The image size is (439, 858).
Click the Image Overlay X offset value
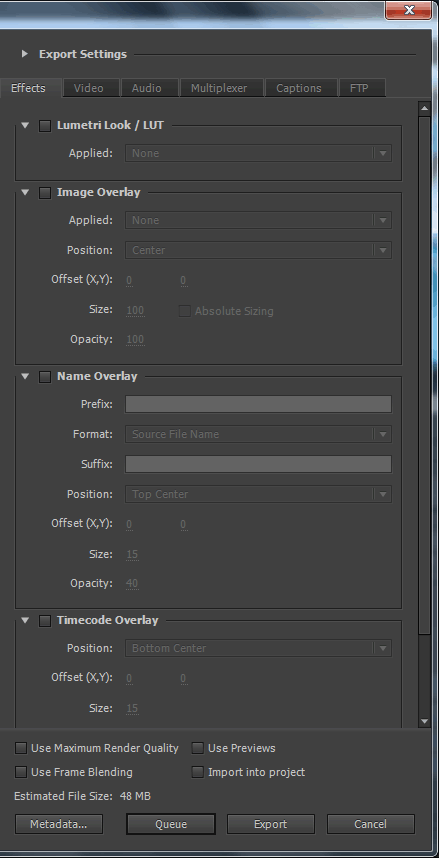pyautogui.click(x=129, y=280)
